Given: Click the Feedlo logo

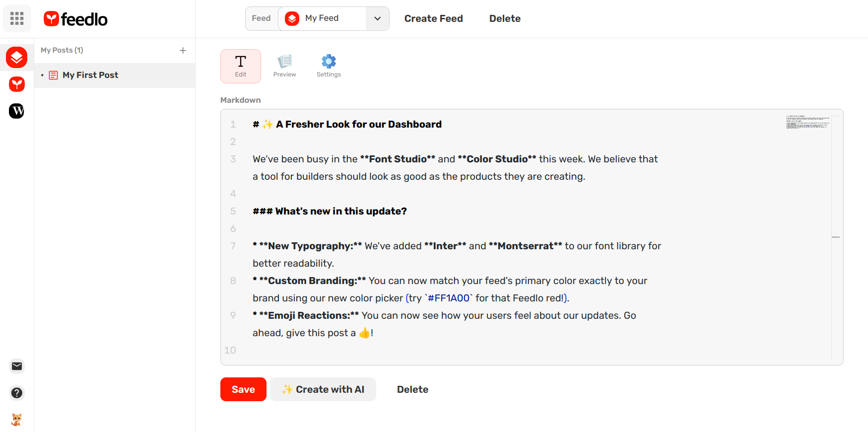Looking at the screenshot, I should point(75,19).
